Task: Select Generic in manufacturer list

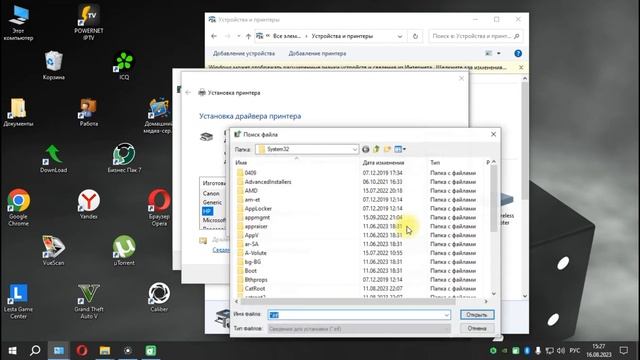Action: pos(212,202)
